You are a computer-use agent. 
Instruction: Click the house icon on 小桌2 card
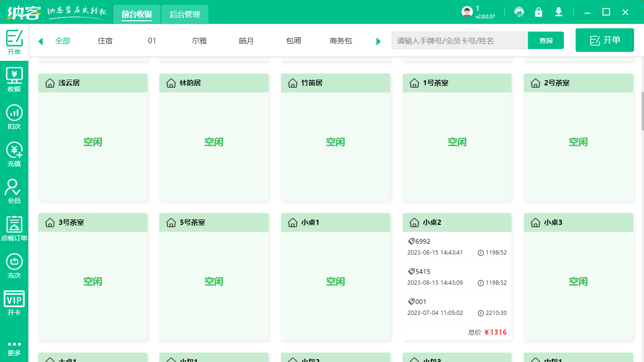coord(414,222)
